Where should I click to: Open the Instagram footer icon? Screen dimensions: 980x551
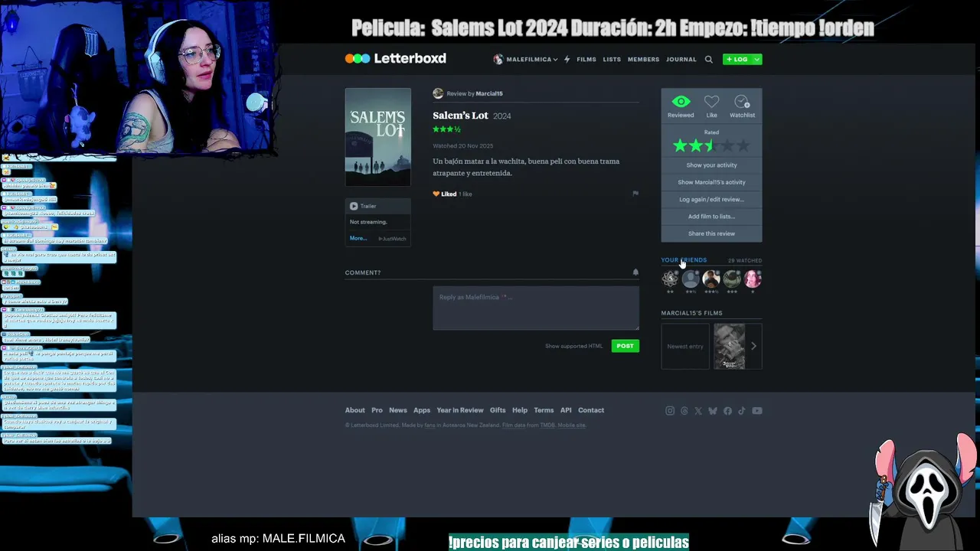(x=670, y=411)
